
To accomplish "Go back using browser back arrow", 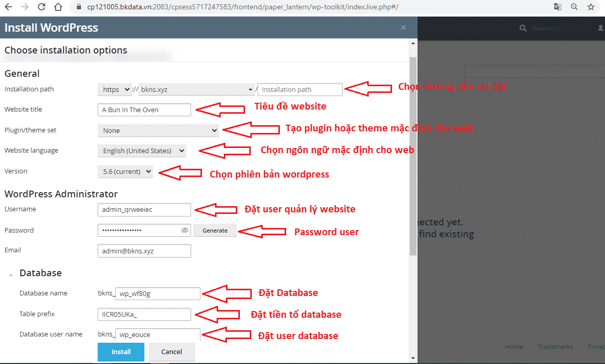I will pyautogui.click(x=8, y=7).
